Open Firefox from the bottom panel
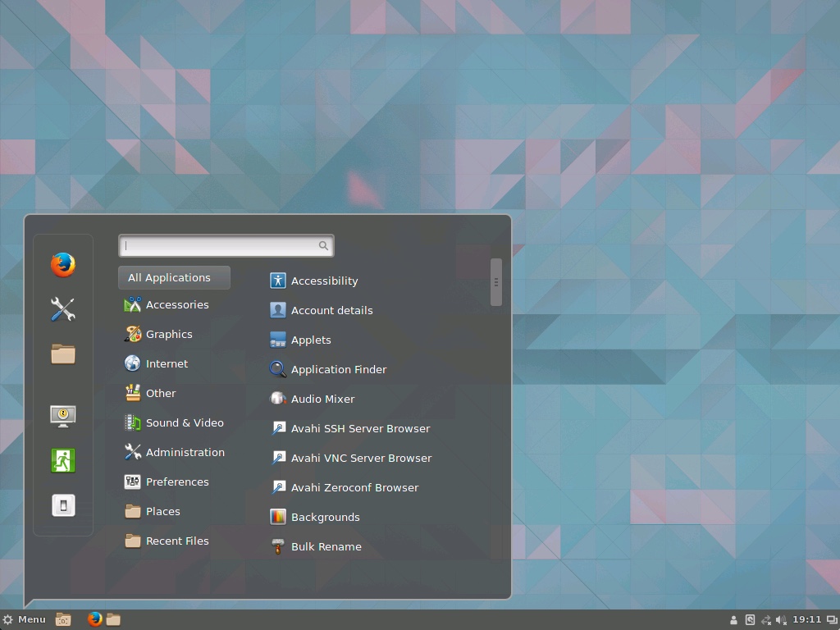 [95, 619]
